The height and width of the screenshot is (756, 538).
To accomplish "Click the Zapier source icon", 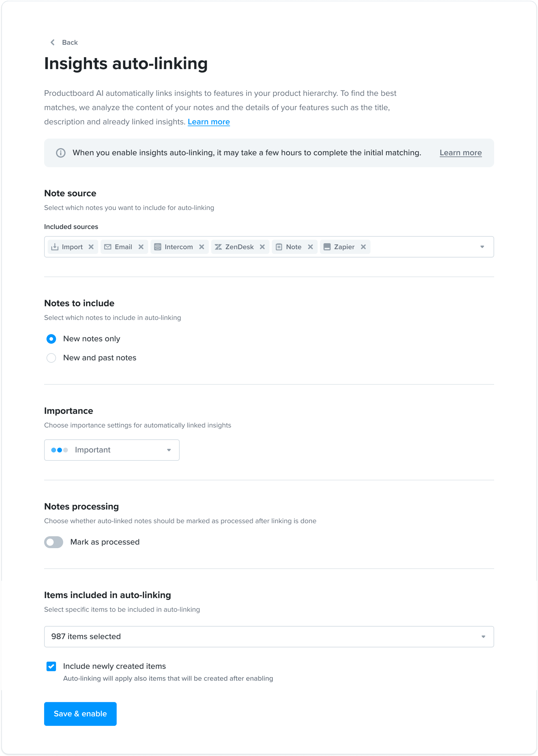I will click(x=327, y=247).
